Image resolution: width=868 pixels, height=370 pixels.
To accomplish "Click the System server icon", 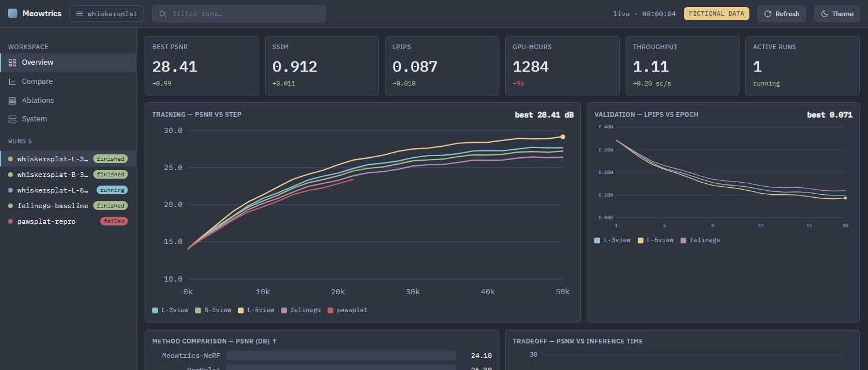I will [12, 119].
